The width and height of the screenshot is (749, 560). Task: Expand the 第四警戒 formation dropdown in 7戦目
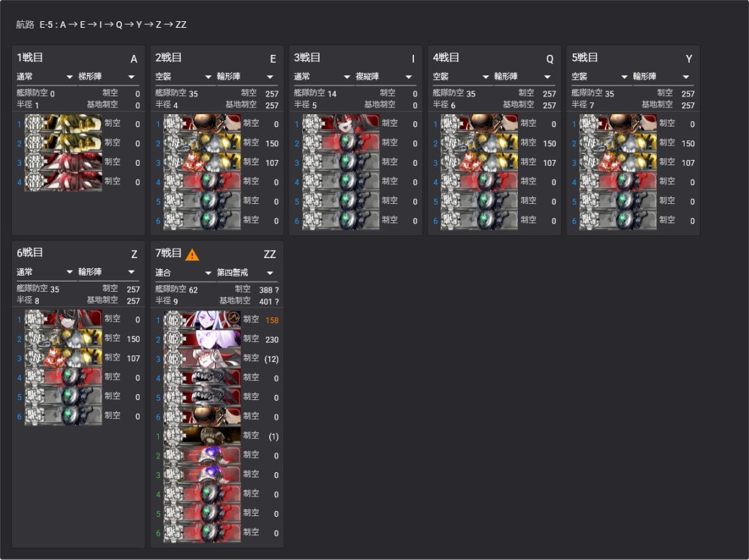(x=246, y=272)
